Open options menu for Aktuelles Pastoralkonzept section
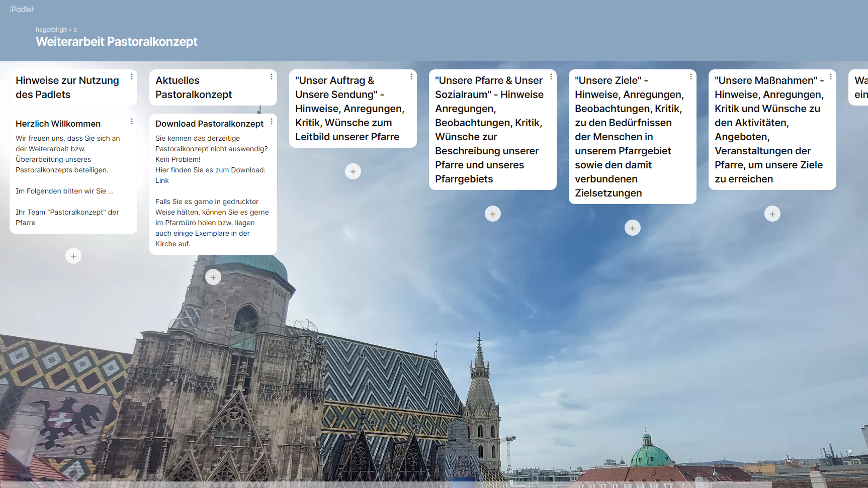Image resolution: width=868 pixels, height=488 pixels. (272, 76)
